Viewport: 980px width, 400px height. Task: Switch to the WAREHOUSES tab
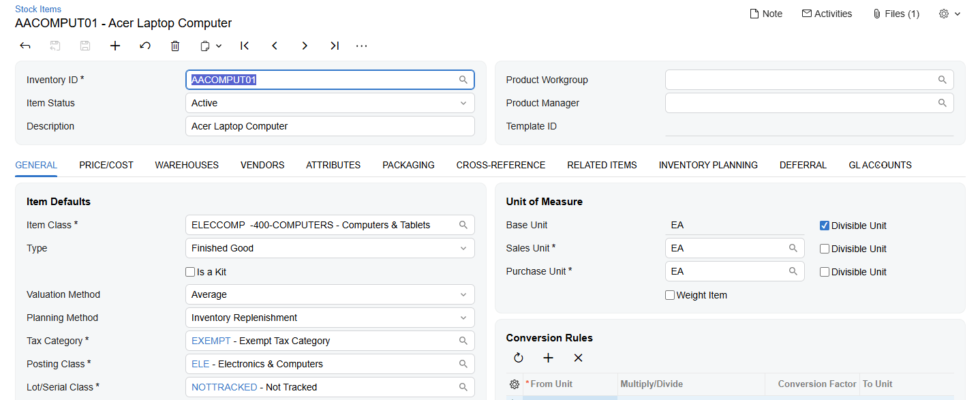(187, 165)
